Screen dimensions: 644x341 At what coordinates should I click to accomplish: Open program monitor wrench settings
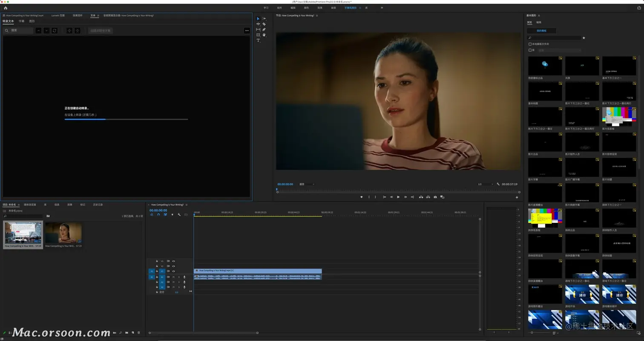[498, 184]
